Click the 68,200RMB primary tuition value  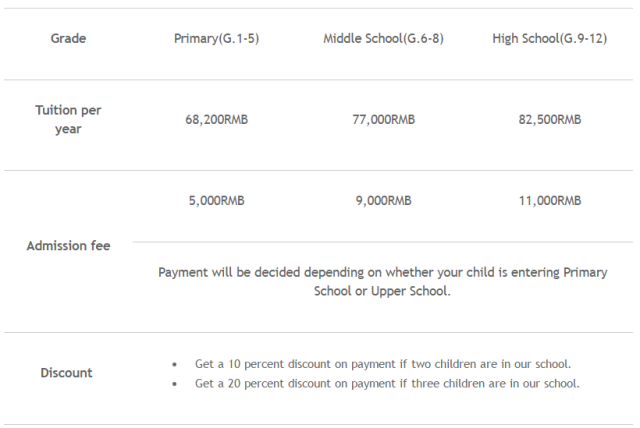click(x=216, y=119)
